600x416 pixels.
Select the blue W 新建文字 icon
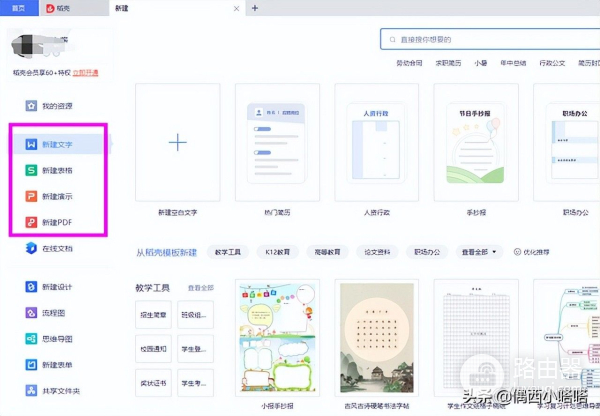pos(31,144)
